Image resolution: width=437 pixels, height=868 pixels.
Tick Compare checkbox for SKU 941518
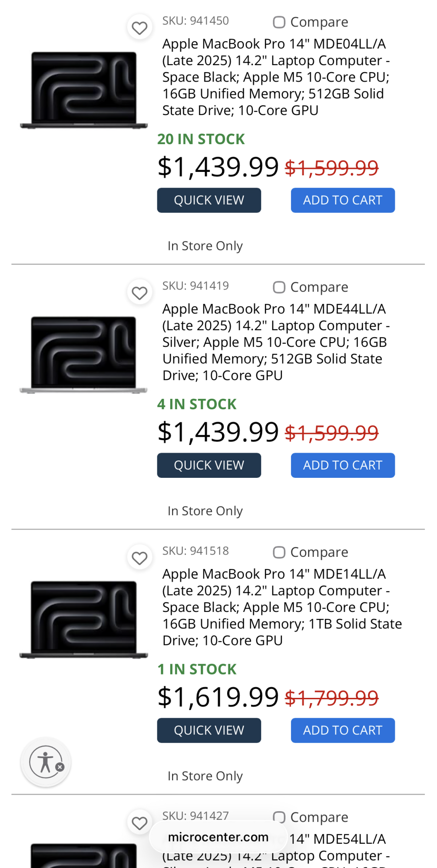coord(279,552)
